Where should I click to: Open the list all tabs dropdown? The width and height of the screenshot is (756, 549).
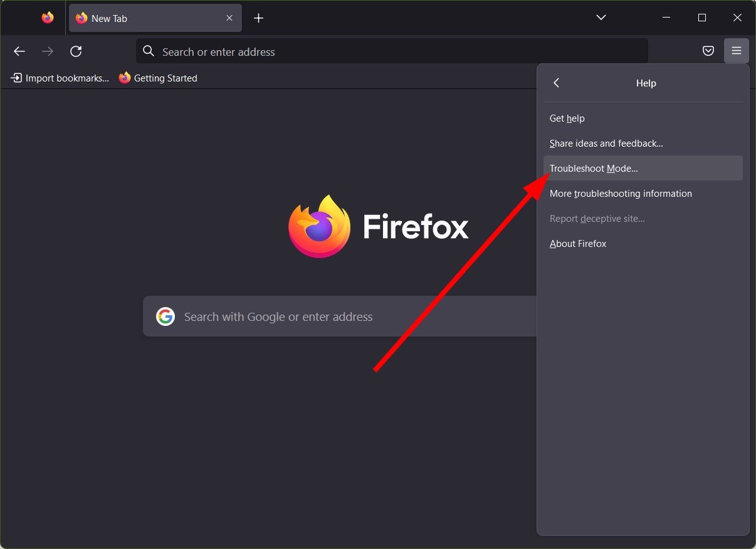click(601, 18)
